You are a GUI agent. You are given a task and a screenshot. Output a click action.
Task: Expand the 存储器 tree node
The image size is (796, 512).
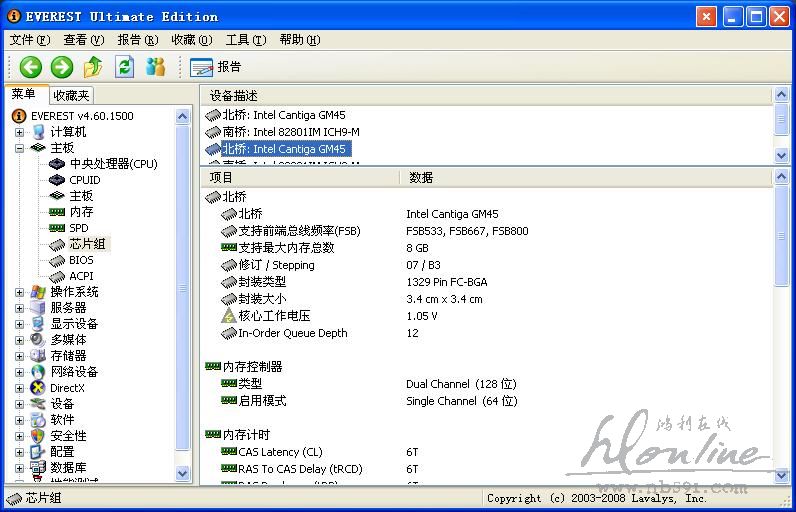[19, 356]
